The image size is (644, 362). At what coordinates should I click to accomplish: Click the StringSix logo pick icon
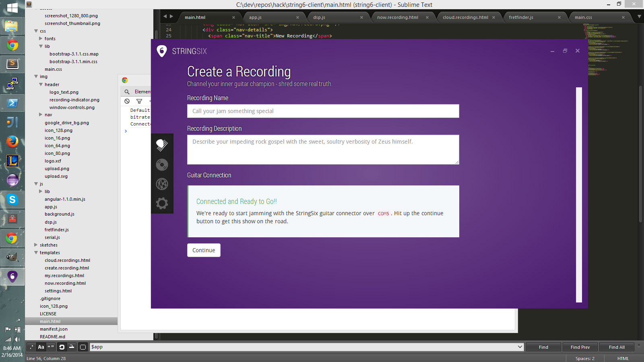161,51
